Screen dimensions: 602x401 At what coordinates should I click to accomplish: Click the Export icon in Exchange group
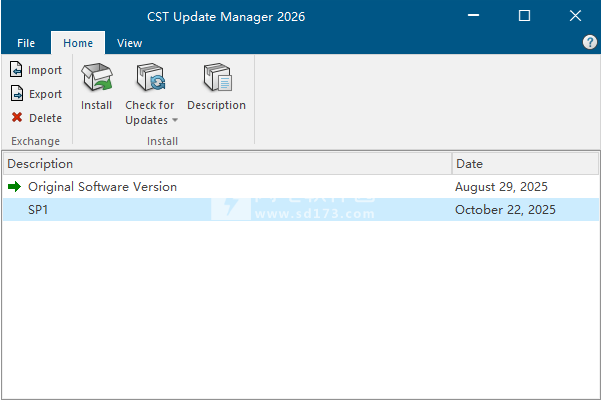[17, 94]
